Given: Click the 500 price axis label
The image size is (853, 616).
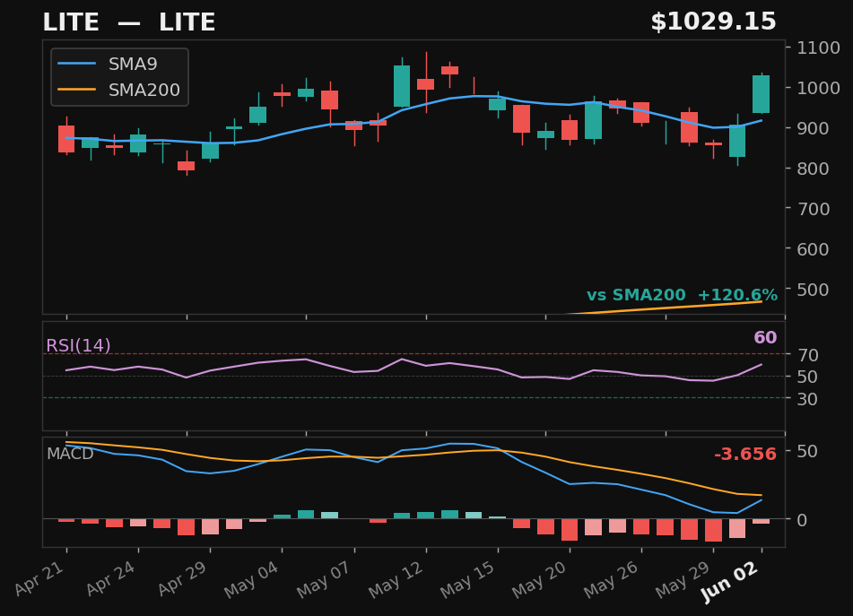Looking at the screenshot, I should (x=814, y=290).
